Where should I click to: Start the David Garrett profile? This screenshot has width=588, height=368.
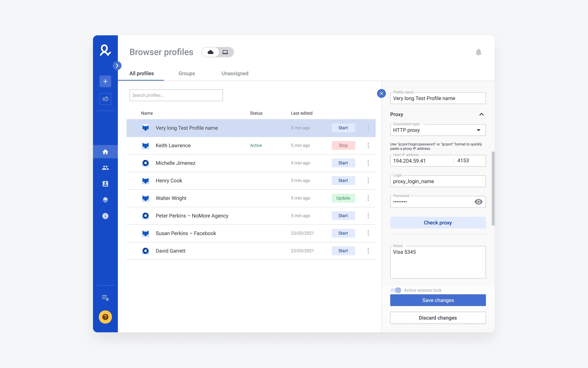(343, 251)
